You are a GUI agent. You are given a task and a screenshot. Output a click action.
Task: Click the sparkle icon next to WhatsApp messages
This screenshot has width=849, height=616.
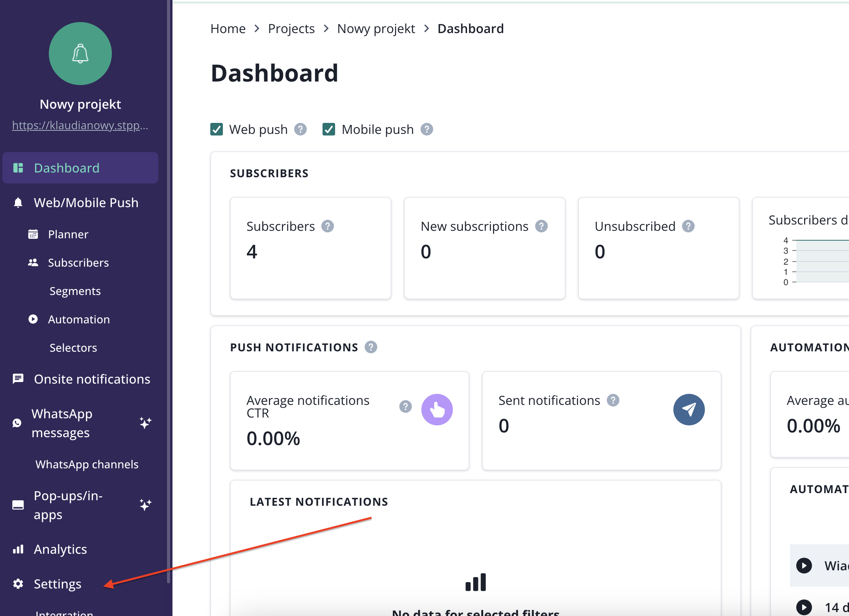[145, 423]
